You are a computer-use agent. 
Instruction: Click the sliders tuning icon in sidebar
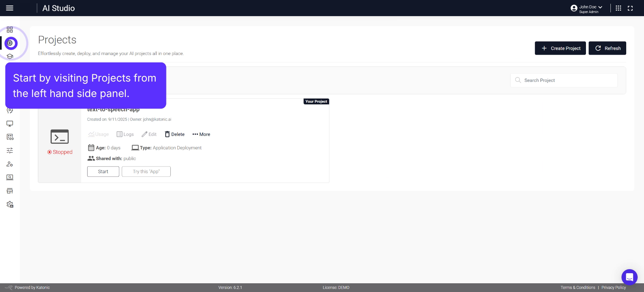pyautogui.click(x=10, y=150)
